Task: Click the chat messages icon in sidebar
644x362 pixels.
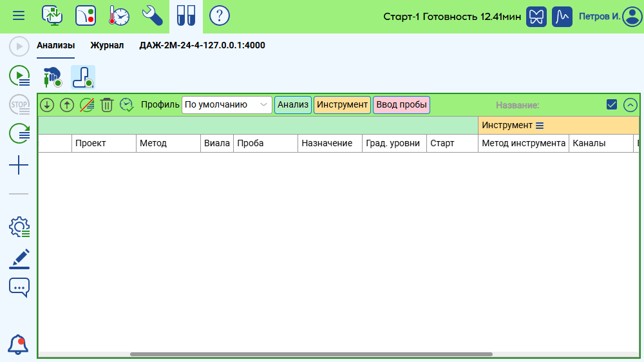Action: (19, 287)
